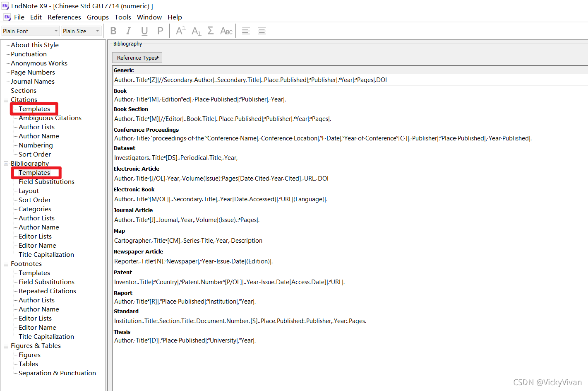The height and width of the screenshot is (391, 588).
Task: Click the EndNote X9 title bar app icon
Action: pyautogui.click(x=5, y=6)
